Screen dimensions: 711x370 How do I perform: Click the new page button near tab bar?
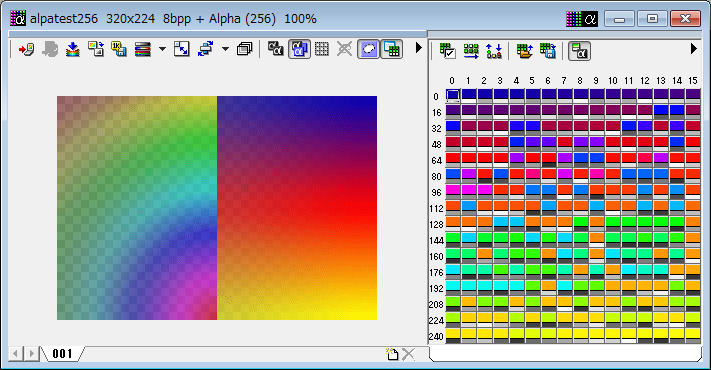click(x=392, y=354)
